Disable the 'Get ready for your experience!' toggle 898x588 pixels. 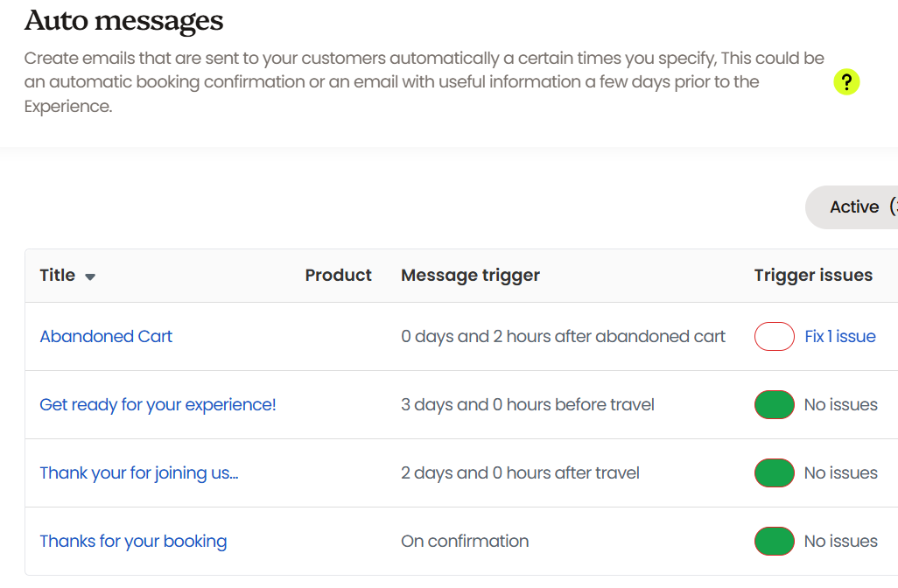pyautogui.click(x=774, y=405)
